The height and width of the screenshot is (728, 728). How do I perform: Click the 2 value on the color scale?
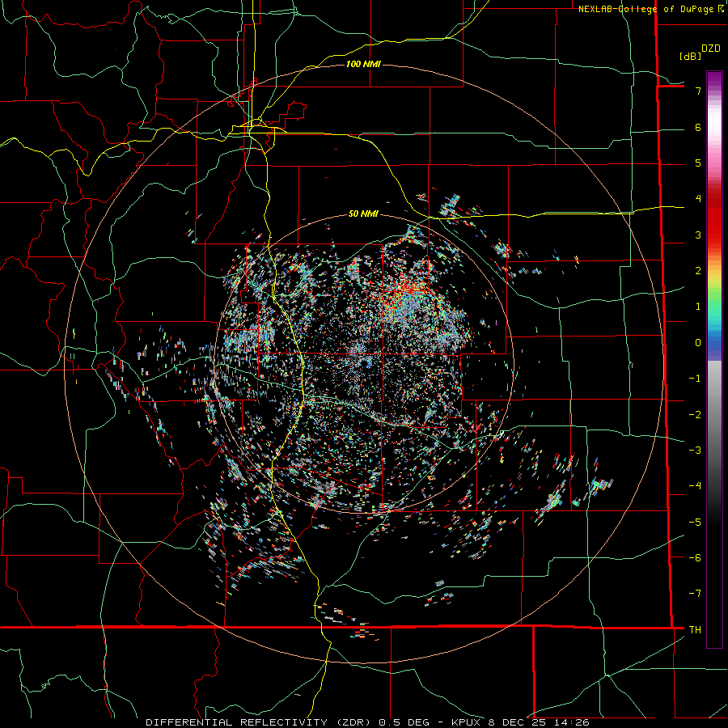(698, 271)
